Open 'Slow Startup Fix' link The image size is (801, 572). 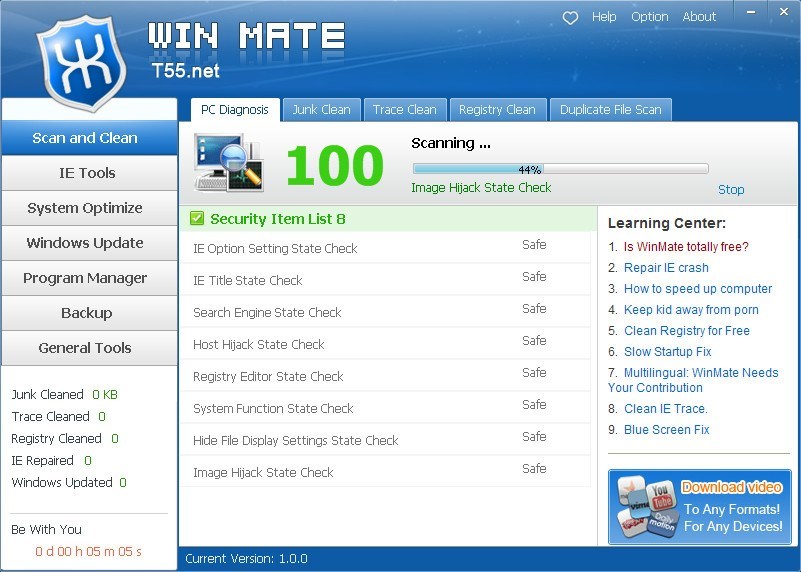[668, 351]
